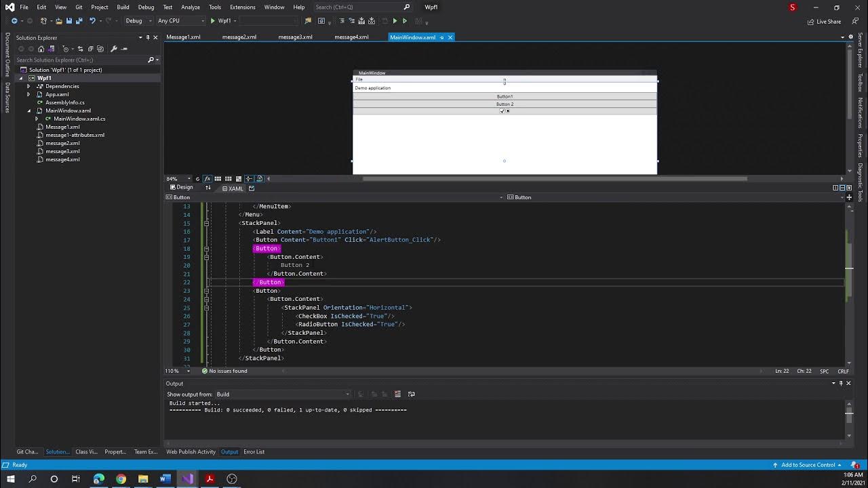Switch to Message1.xml tab
This screenshot has height=488, width=868.
click(x=183, y=37)
